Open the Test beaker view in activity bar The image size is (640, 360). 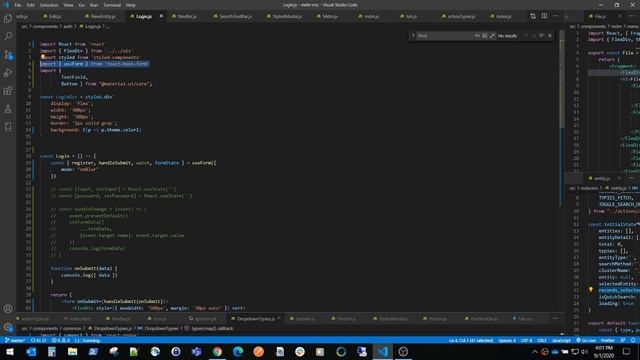pyautogui.click(x=8, y=109)
